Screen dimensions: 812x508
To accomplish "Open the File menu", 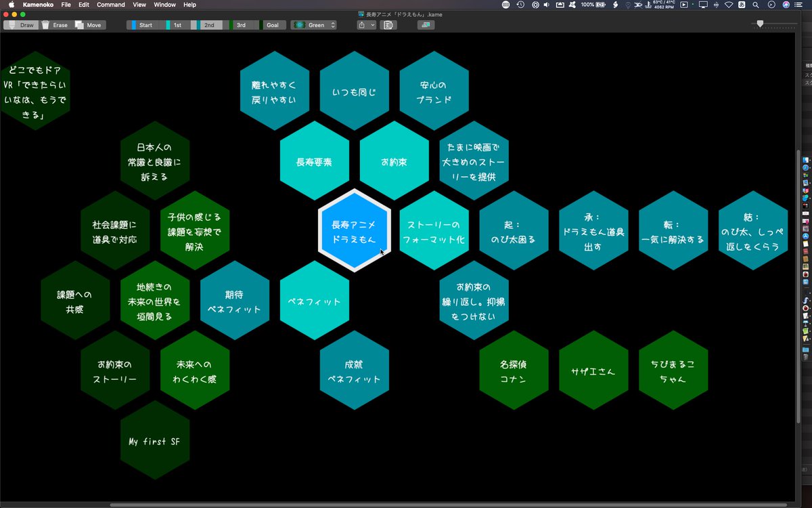I will (x=66, y=4).
